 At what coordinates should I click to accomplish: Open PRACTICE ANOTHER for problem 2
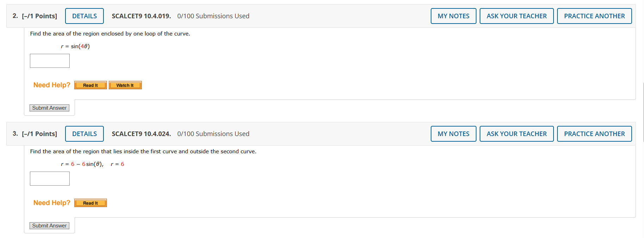594,16
